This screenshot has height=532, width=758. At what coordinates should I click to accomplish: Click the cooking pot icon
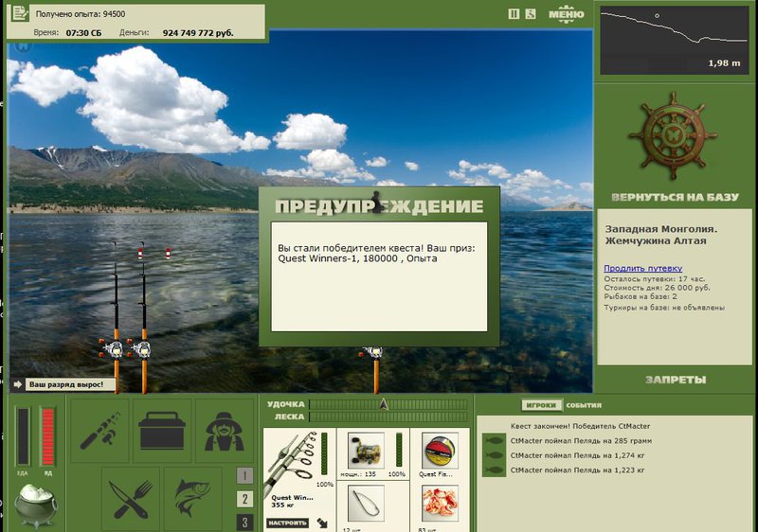36,505
